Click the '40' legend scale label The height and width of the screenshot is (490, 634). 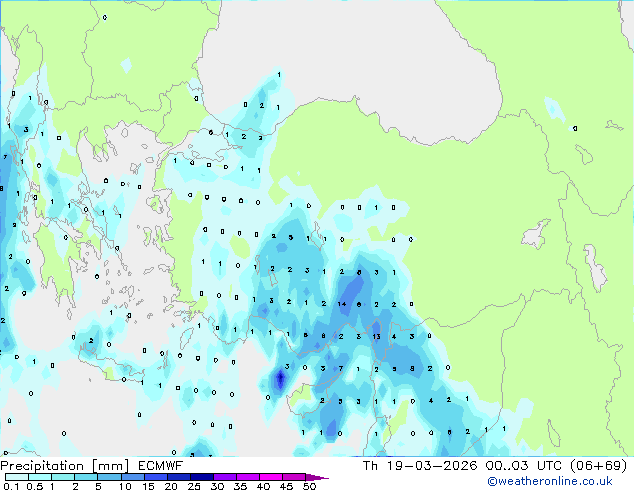[263, 486]
